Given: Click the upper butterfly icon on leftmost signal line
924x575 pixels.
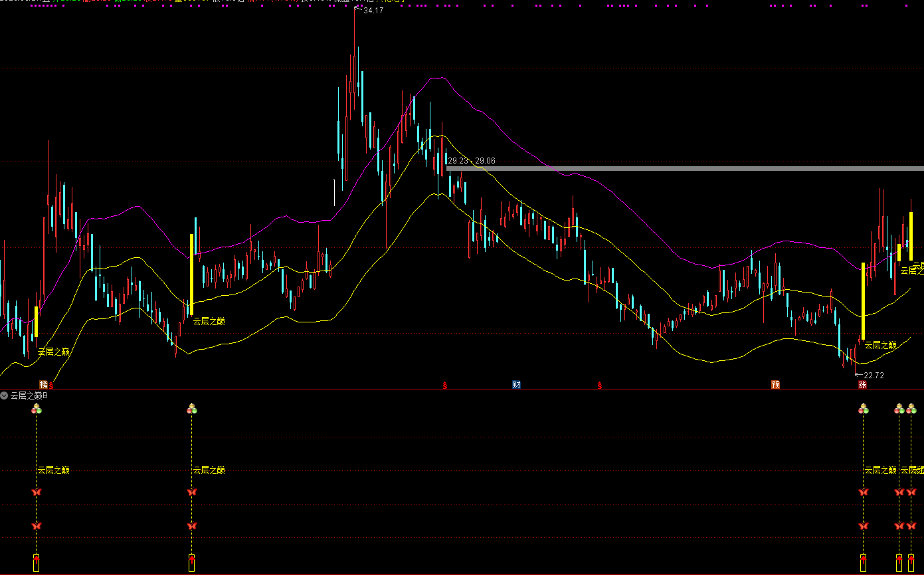Looking at the screenshot, I should coord(37,492).
